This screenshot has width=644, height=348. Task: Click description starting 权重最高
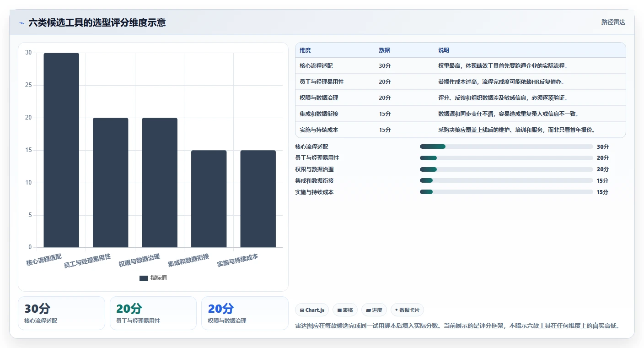503,66
